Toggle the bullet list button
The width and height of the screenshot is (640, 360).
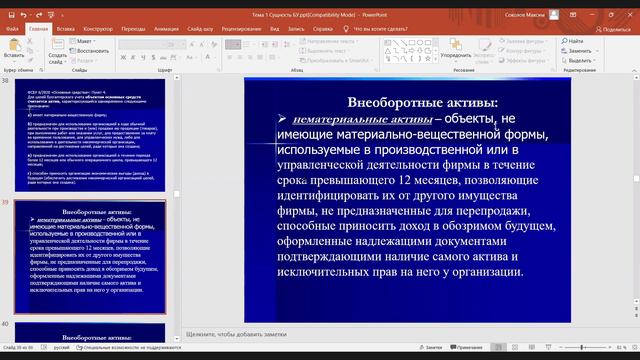coord(233,44)
